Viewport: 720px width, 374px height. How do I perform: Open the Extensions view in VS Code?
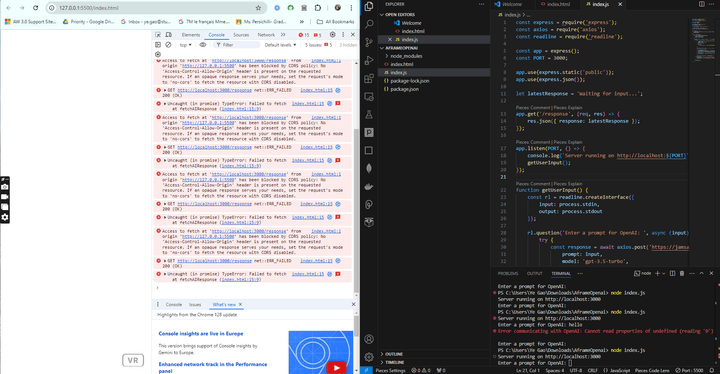(x=369, y=79)
